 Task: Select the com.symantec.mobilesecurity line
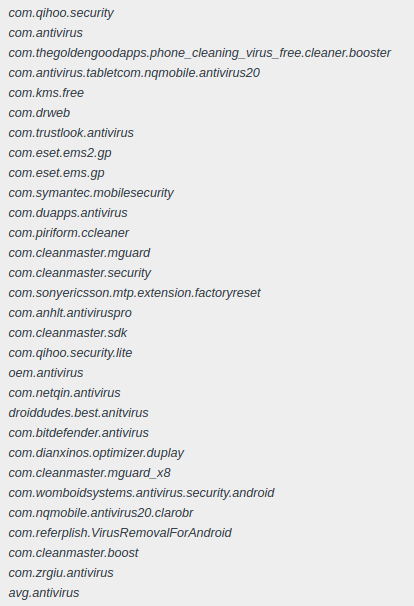(91, 193)
